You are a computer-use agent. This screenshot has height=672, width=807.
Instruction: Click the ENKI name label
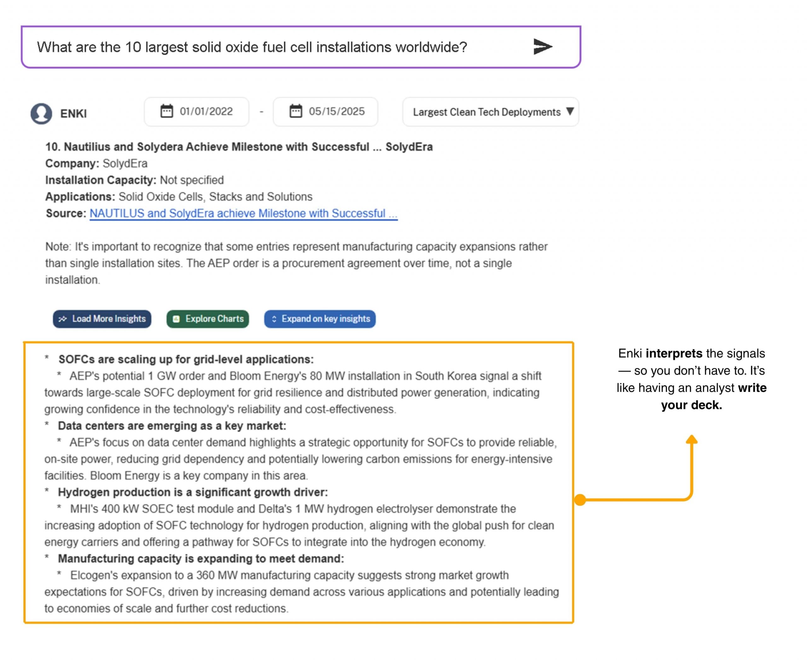73,114
